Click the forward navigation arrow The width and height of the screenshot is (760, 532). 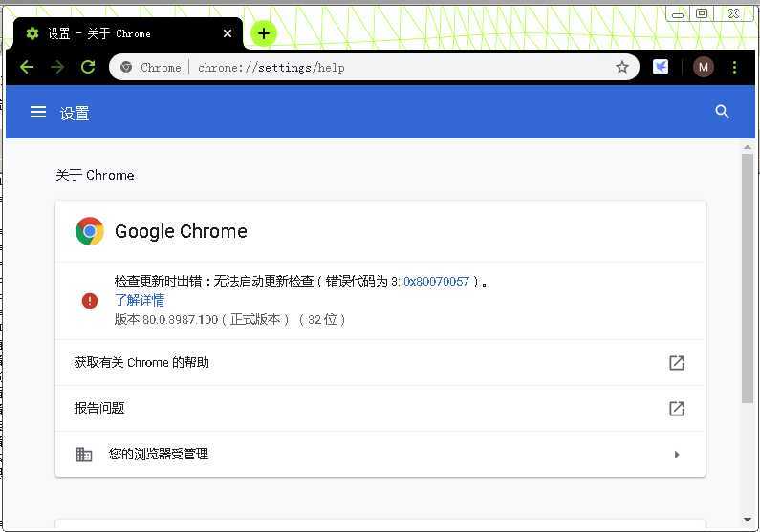click(57, 67)
